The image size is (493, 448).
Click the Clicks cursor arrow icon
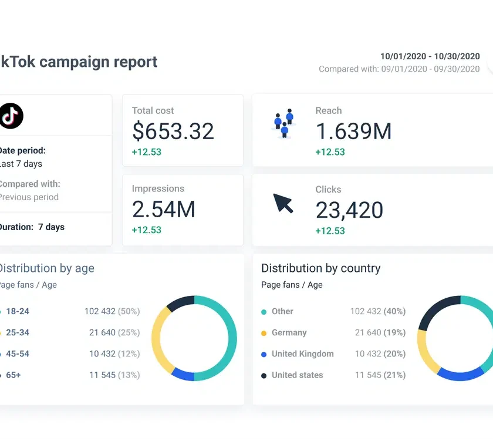(x=283, y=204)
